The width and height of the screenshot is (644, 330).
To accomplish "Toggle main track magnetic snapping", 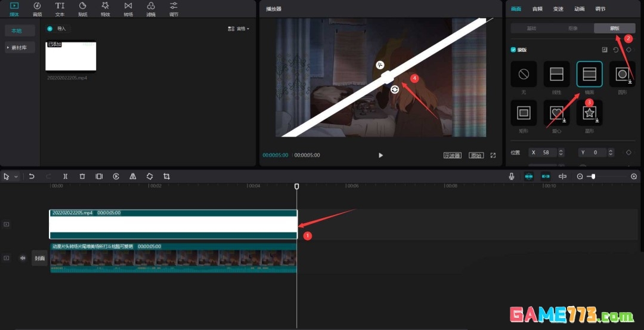I will [528, 176].
